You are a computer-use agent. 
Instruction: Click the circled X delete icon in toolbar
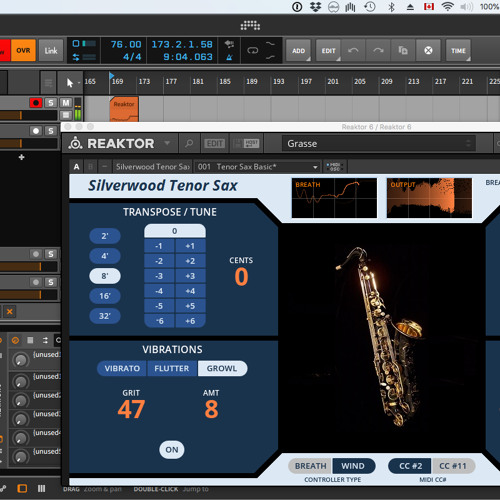[428, 50]
